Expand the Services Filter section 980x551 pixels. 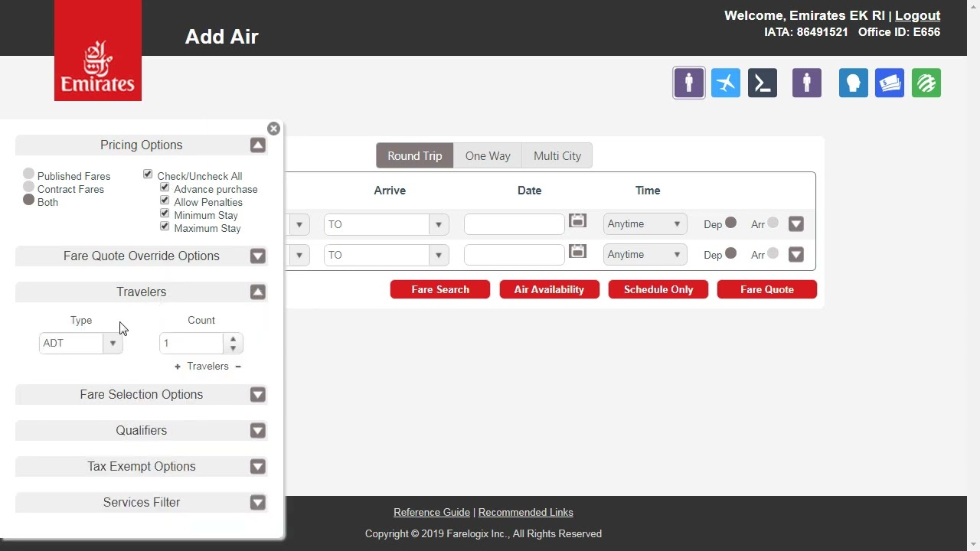257,503
